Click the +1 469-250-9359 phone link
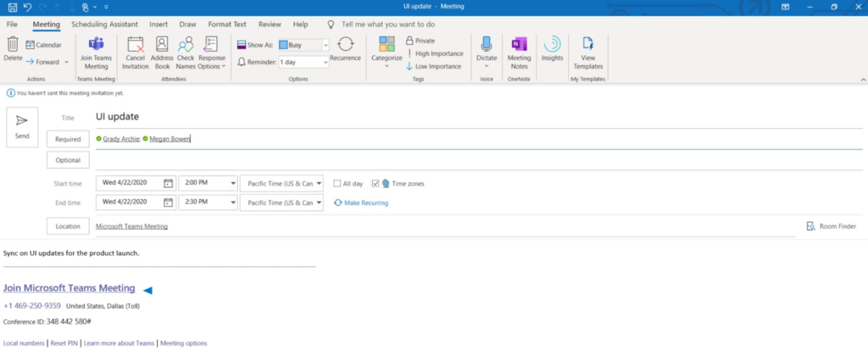This screenshot has height=355, width=868. tap(32, 306)
